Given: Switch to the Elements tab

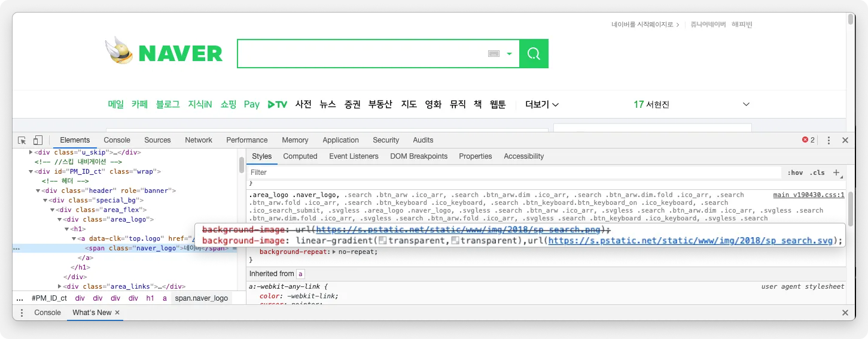Looking at the screenshot, I should point(75,140).
